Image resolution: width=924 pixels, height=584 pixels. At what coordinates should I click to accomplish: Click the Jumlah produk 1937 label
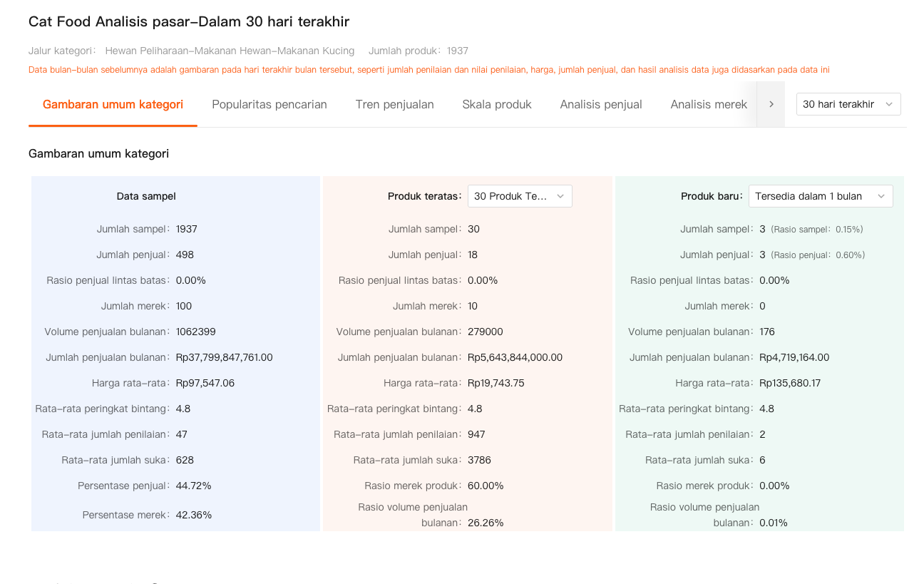tap(418, 51)
